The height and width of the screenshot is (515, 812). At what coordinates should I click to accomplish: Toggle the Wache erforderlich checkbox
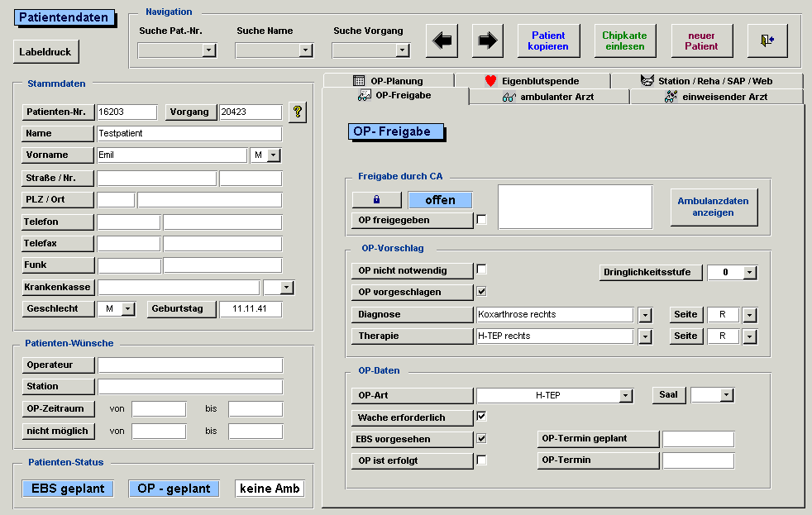[x=481, y=416]
